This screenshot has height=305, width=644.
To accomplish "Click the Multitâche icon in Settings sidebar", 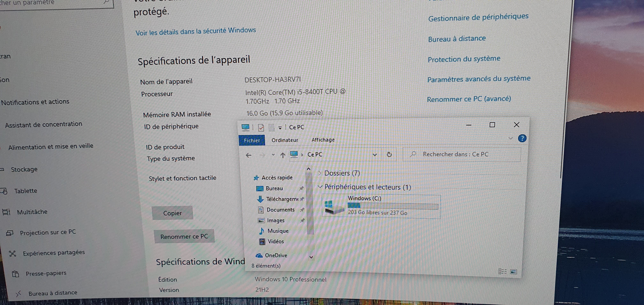I will coord(6,212).
